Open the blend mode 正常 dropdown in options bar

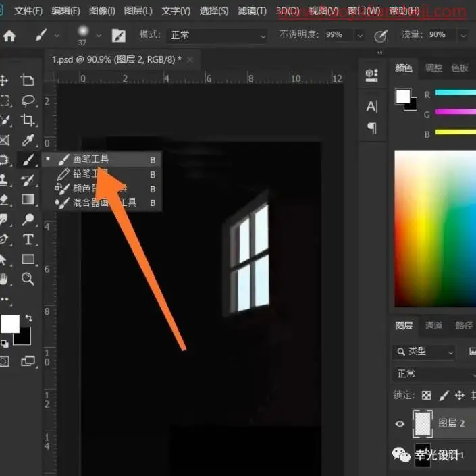click(217, 36)
